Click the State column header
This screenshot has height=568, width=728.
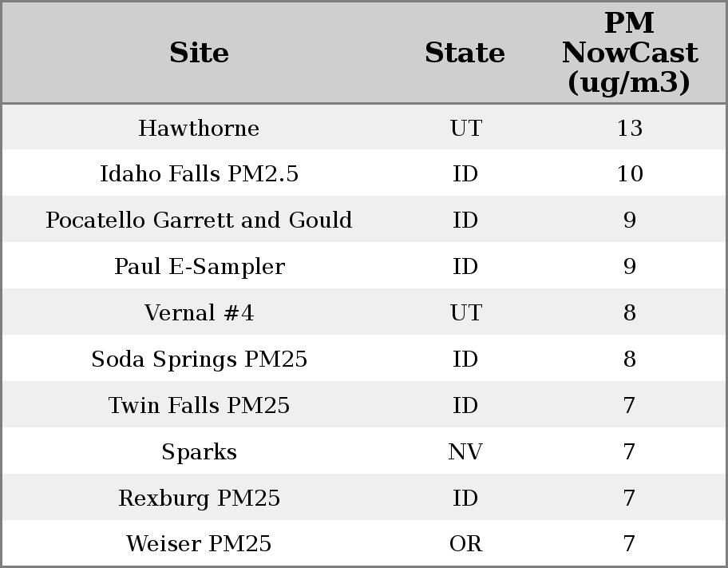pos(465,53)
